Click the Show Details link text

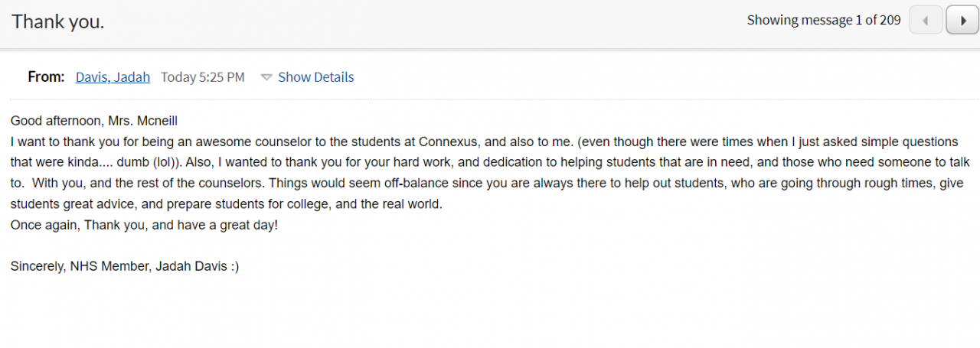(315, 77)
